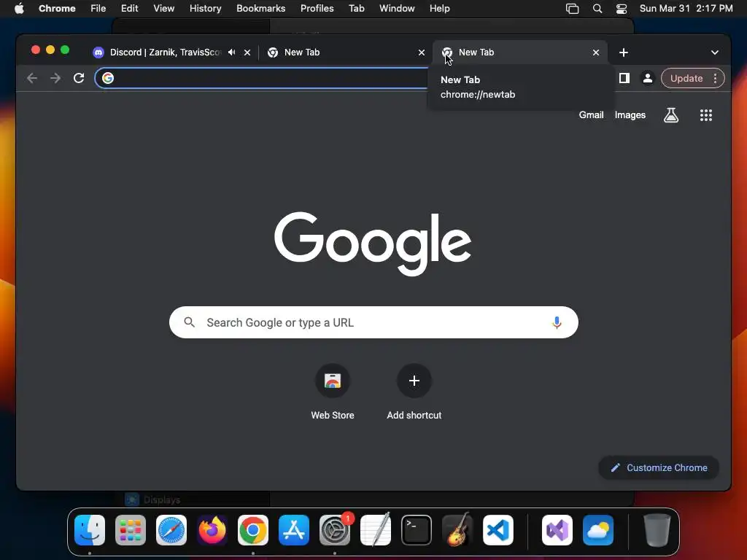This screenshot has height=560, width=747.
Task: Click the back navigation arrow
Action: click(x=32, y=78)
